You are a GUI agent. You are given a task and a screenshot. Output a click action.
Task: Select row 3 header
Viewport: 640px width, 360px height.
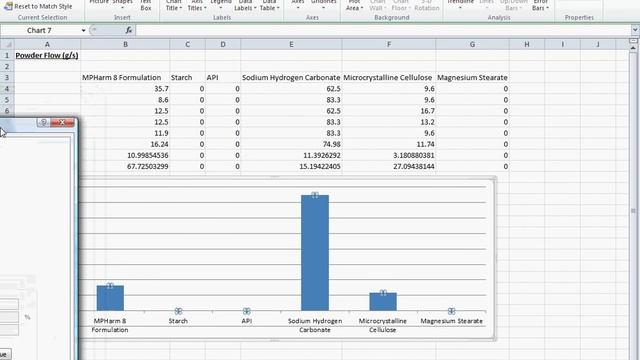7,78
